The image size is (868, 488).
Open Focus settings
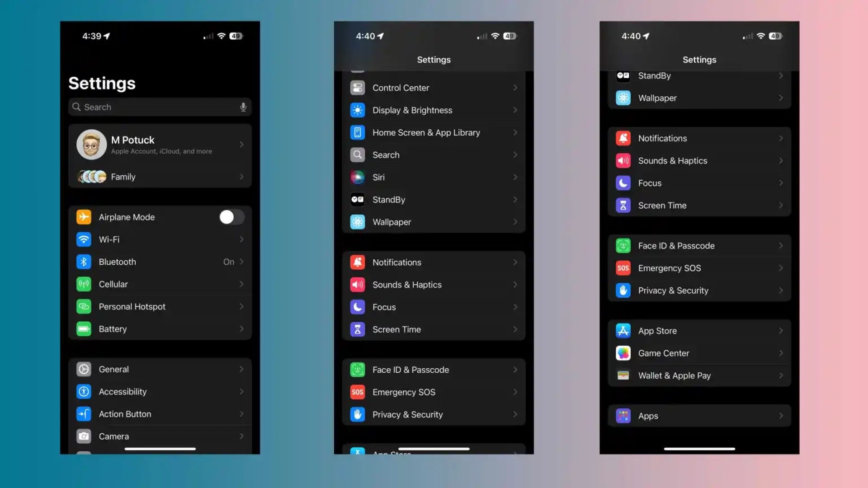point(434,307)
